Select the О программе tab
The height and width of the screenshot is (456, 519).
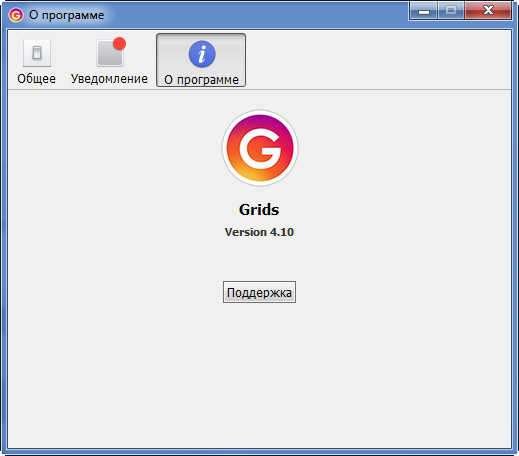[201, 60]
